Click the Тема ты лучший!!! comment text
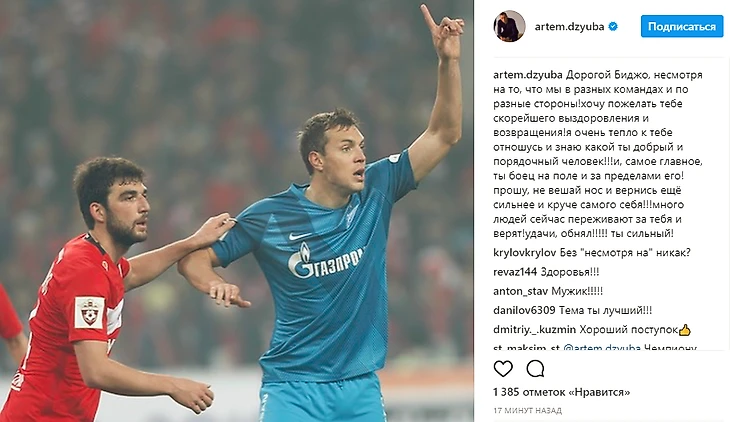This screenshot has height=422, width=730. [x=605, y=310]
